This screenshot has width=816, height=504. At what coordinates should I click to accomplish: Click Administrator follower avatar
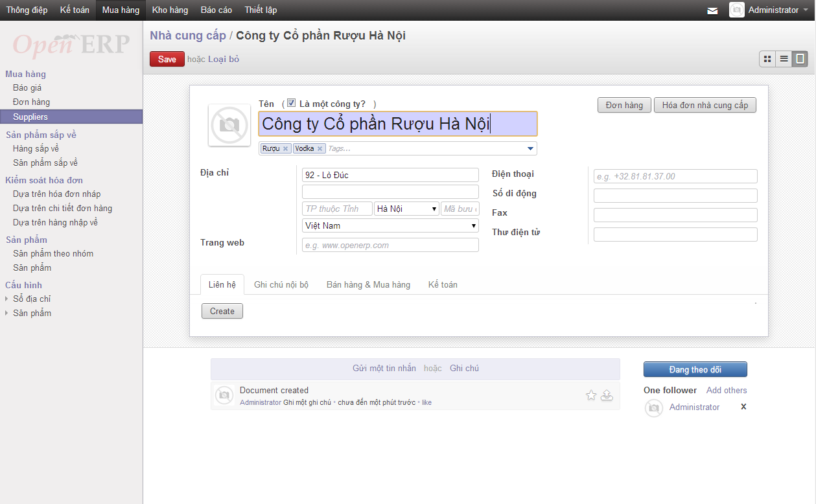click(654, 407)
